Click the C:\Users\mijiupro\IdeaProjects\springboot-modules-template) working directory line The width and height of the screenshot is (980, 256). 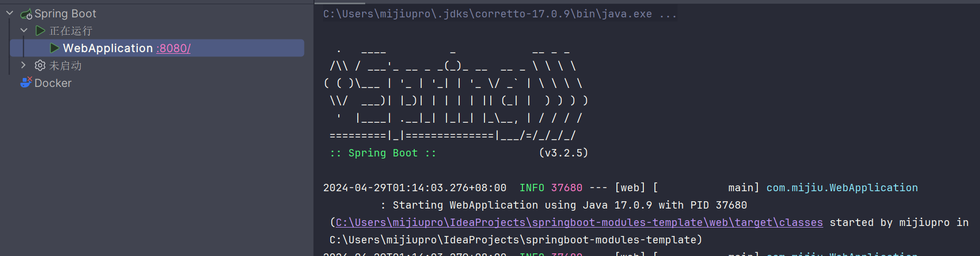516,240
